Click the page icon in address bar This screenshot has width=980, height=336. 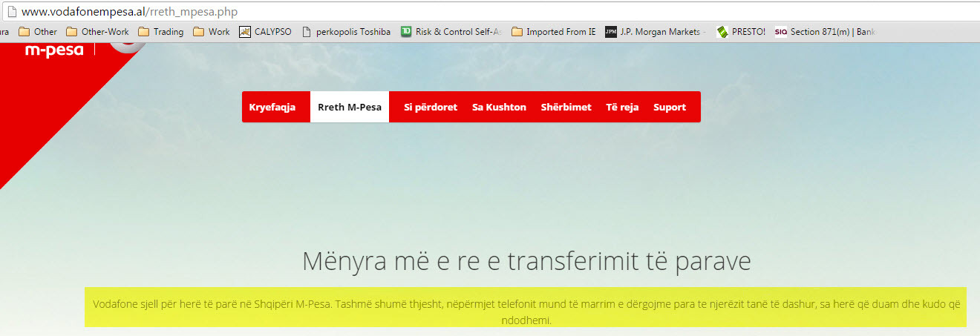point(11,13)
